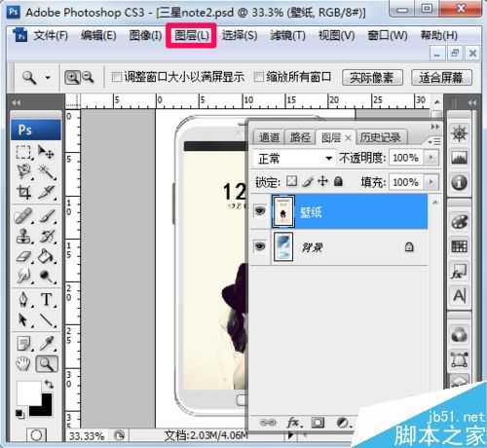This screenshot has height=448, width=487.
Task: Select the Paint Bucket tool
Action: point(47,256)
